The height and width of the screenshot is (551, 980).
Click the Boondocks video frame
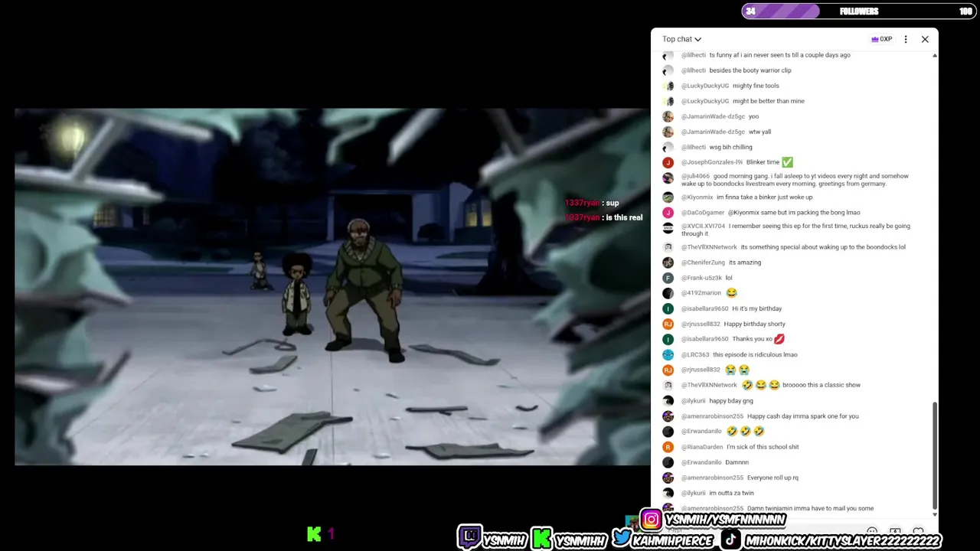[332, 286]
